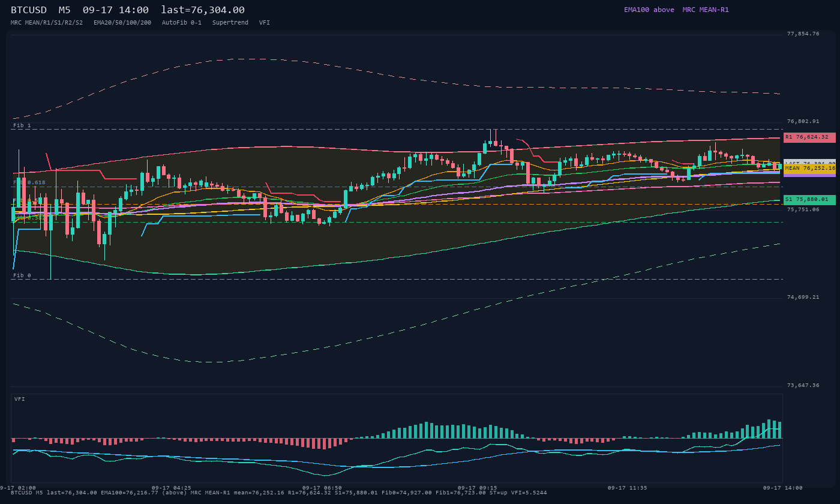Select the "MRC MEAN-R1" zone label
840x504 pixels.
(706, 10)
